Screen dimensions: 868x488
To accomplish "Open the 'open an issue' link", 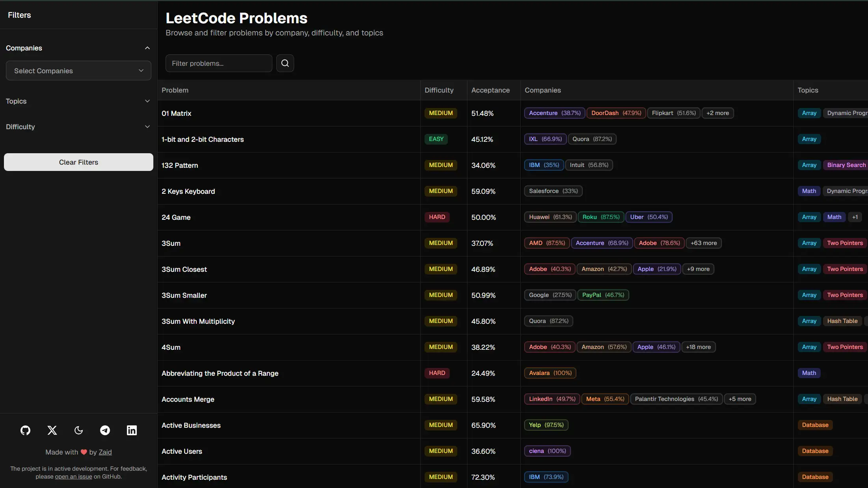I will click(x=73, y=477).
